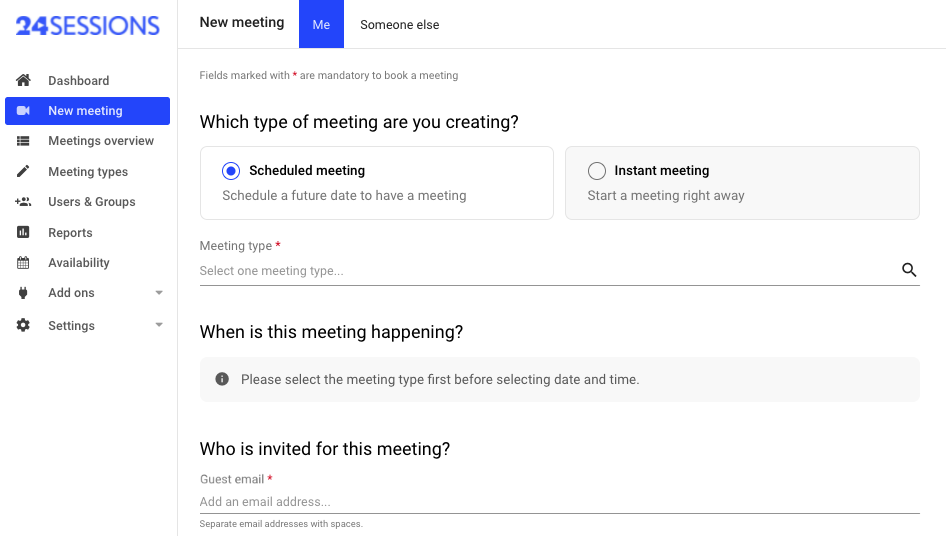Select the Scheduled meeting radio button
Image resolution: width=946 pixels, height=536 pixels.
pyautogui.click(x=232, y=171)
